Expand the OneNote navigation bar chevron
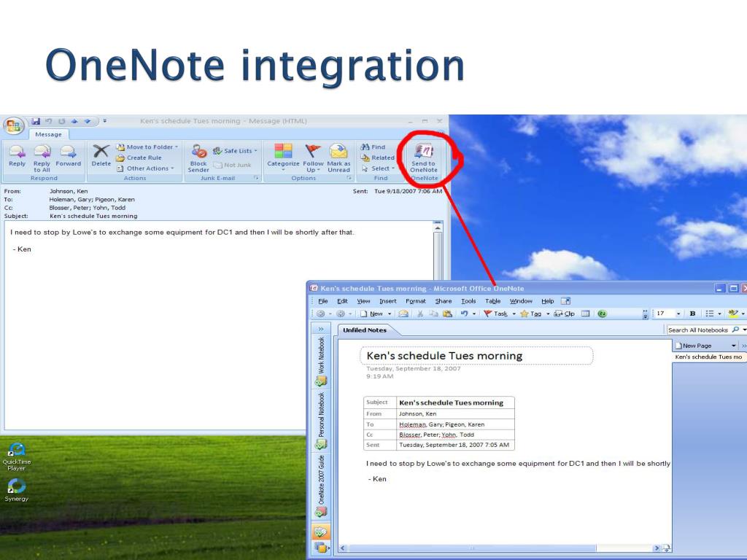Image resolution: width=747 pixels, height=560 pixels. coord(321,330)
